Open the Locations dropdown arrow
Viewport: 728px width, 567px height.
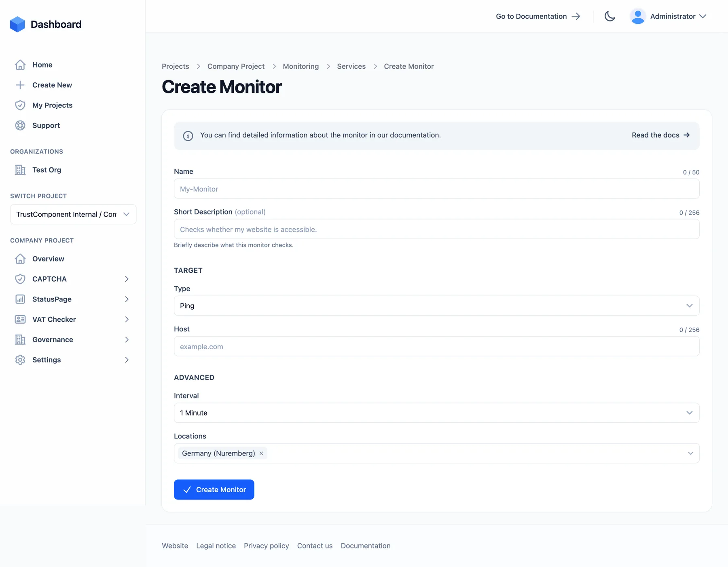pos(690,453)
